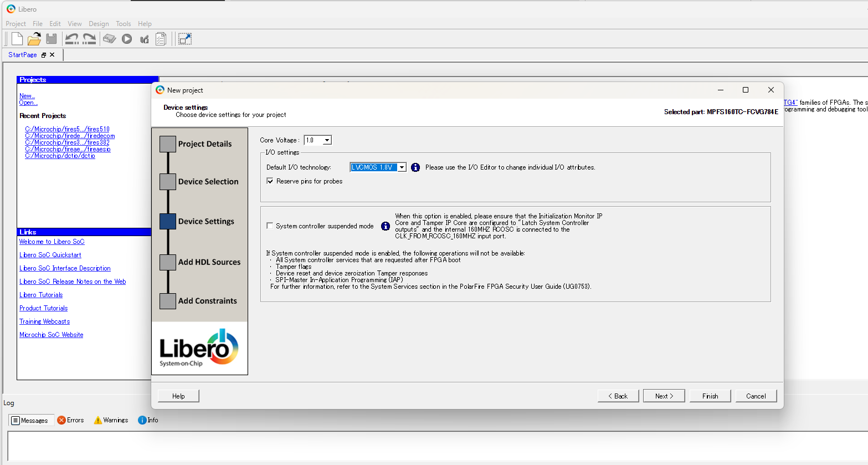Click the reports checklist toolbar icon
The height and width of the screenshot is (465, 868).
point(161,39)
